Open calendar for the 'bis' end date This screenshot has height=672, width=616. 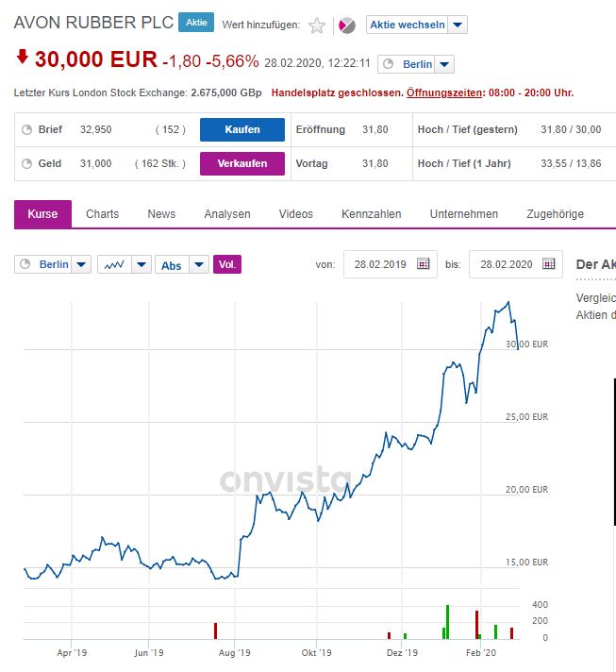[549, 264]
